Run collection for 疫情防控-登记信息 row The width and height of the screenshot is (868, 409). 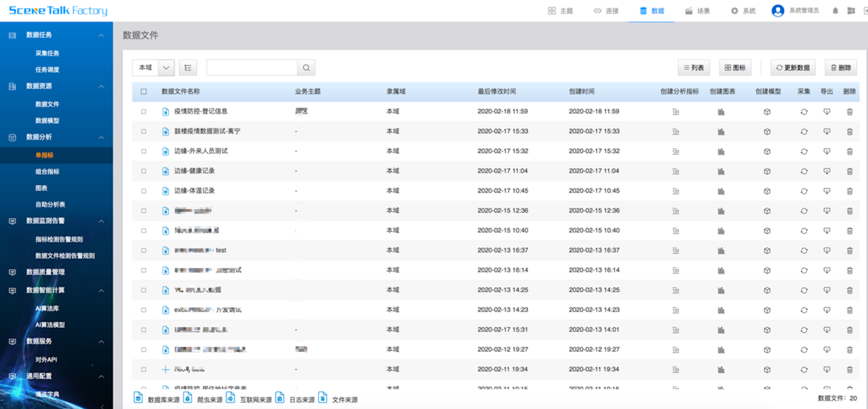pyautogui.click(x=804, y=112)
